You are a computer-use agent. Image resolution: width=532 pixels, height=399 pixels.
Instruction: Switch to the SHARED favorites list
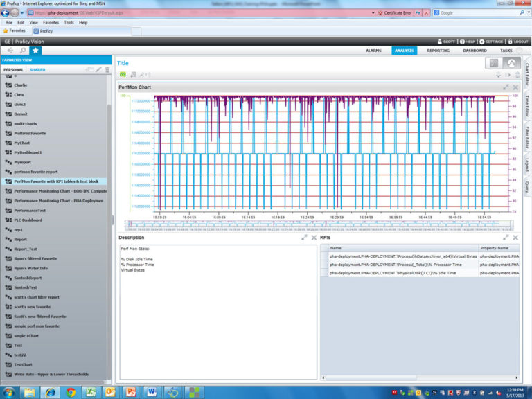[x=37, y=70]
